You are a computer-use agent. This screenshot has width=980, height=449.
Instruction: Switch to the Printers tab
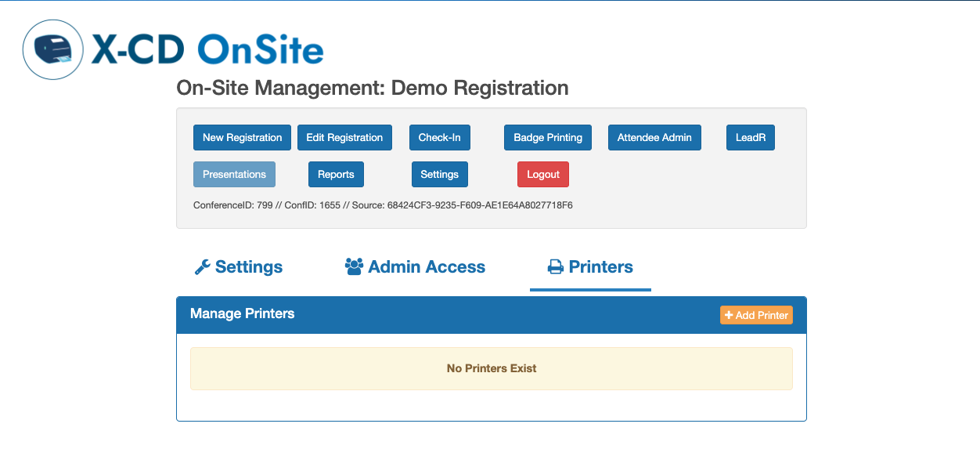pyautogui.click(x=590, y=267)
